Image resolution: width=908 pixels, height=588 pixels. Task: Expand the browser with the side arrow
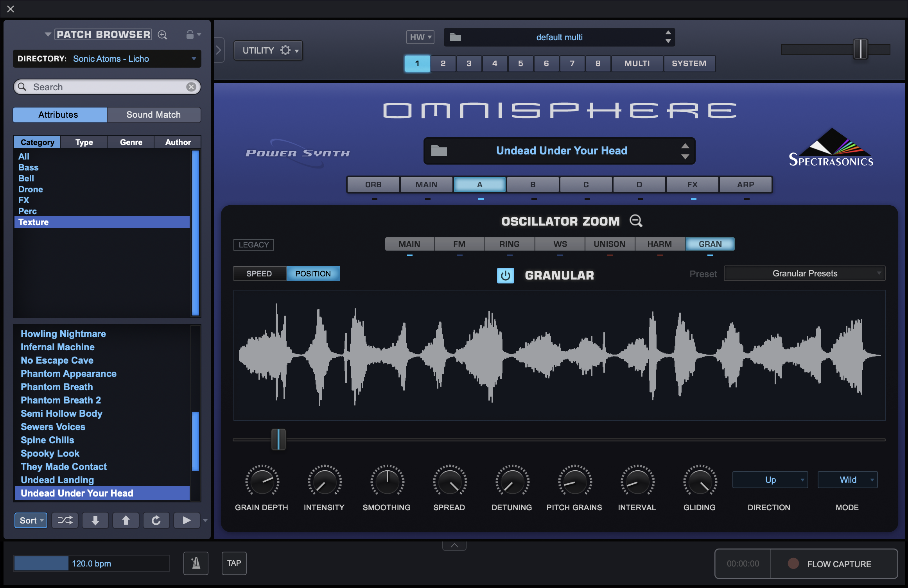coord(219,50)
